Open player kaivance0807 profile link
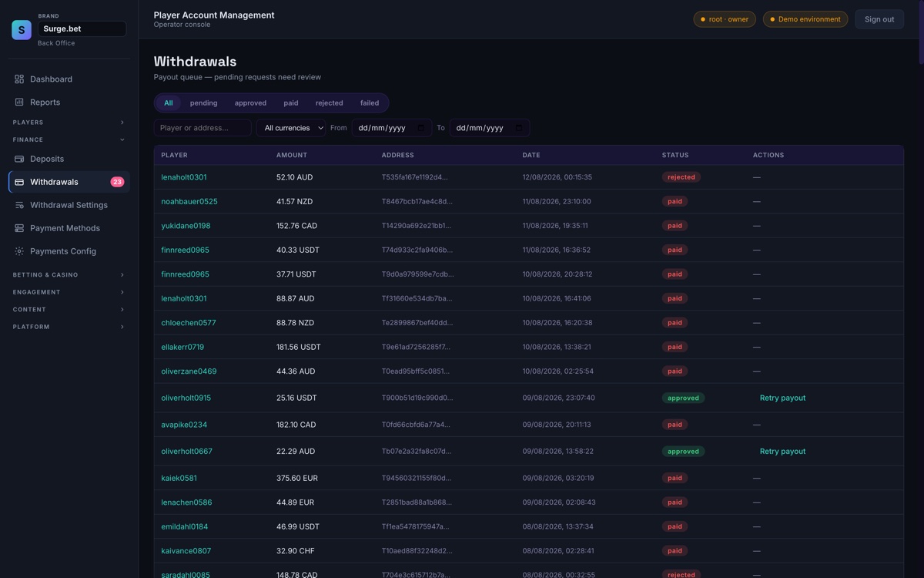Image resolution: width=924 pixels, height=578 pixels. click(x=186, y=551)
